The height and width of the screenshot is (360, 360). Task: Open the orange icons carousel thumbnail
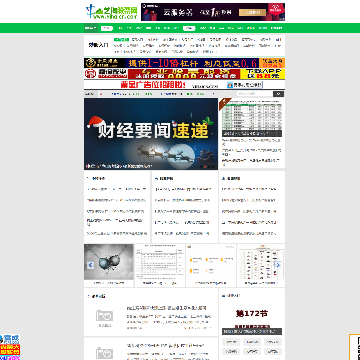[211, 262]
